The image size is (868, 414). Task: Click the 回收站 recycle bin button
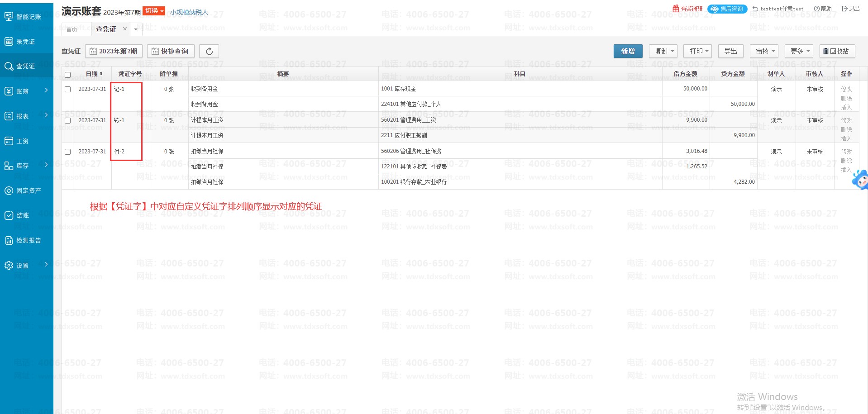coord(837,52)
